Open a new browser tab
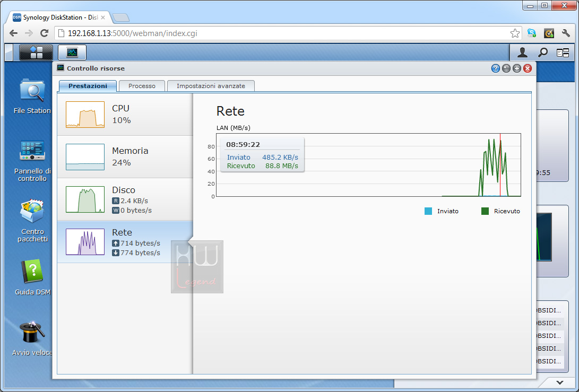579x392 pixels. tap(121, 18)
